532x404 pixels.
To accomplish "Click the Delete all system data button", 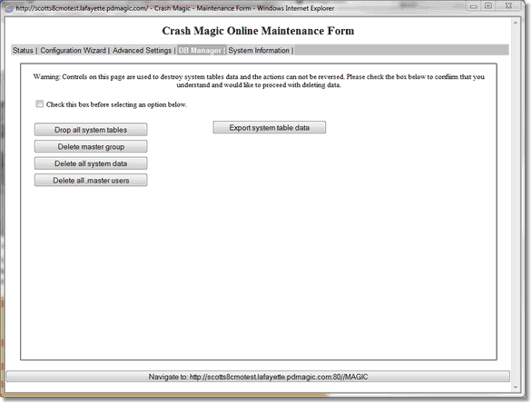I will [x=91, y=163].
